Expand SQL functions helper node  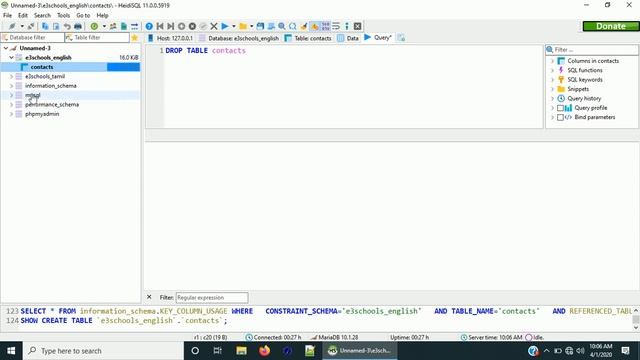(x=553, y=70)
